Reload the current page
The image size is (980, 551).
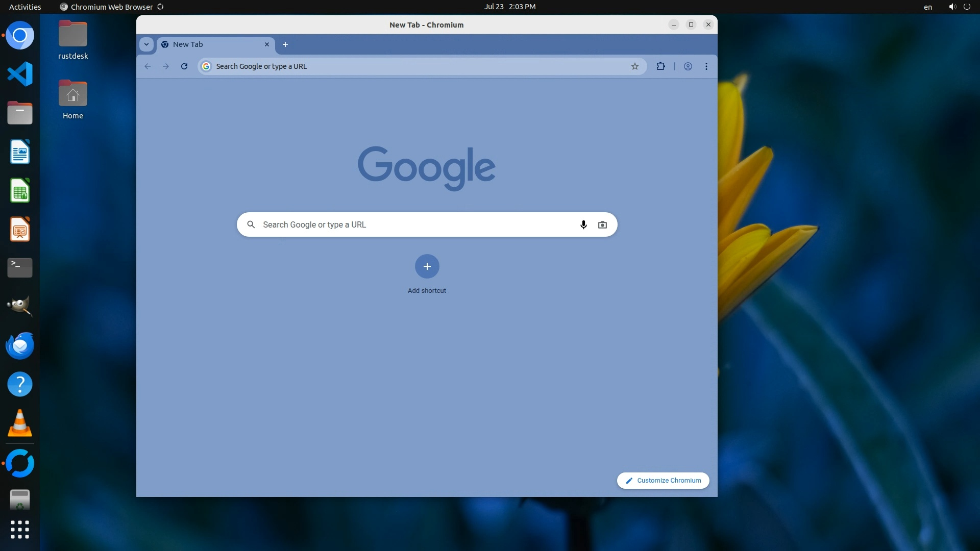click(184, 66)
